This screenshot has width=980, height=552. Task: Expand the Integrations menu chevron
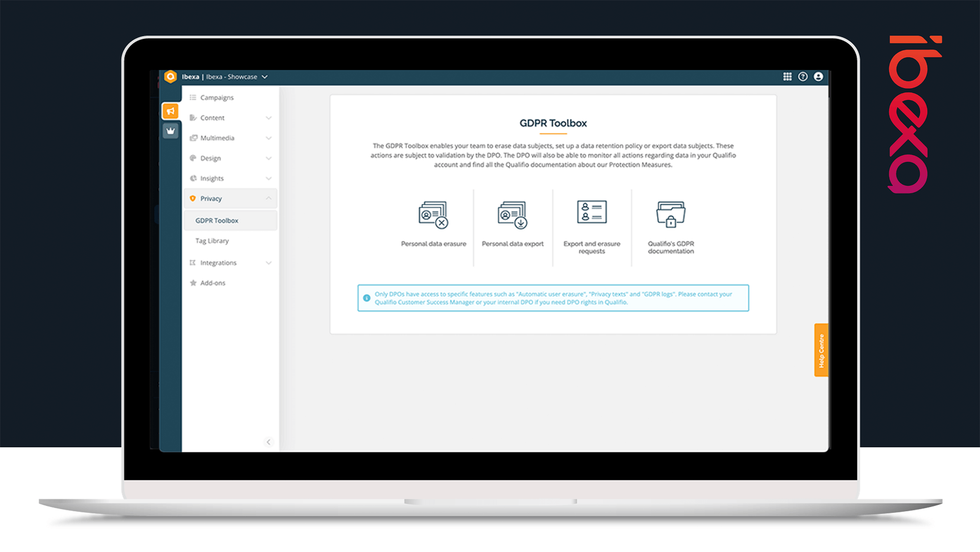(x=268, y=263)
